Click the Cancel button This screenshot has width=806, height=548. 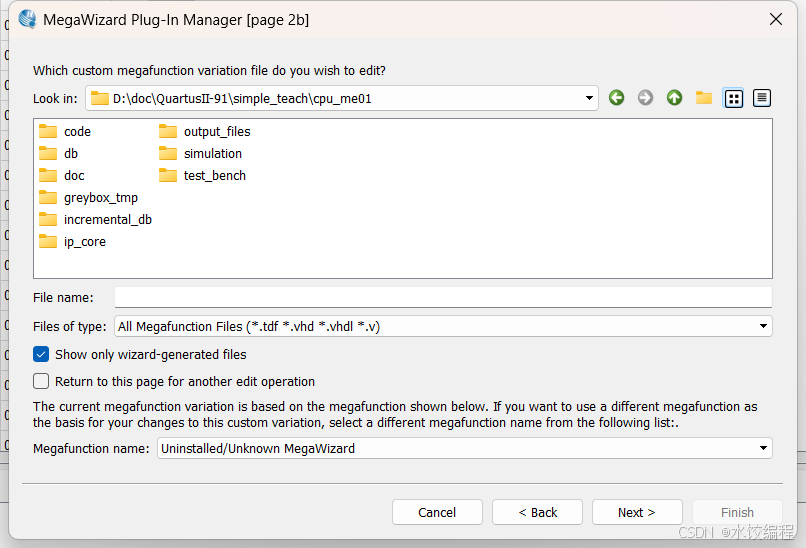coord(437,512)
